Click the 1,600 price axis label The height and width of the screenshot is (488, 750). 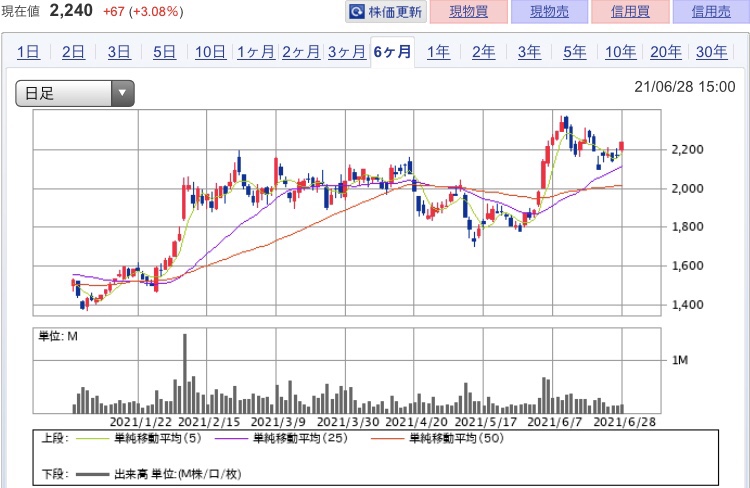click(x=687, y=266)
